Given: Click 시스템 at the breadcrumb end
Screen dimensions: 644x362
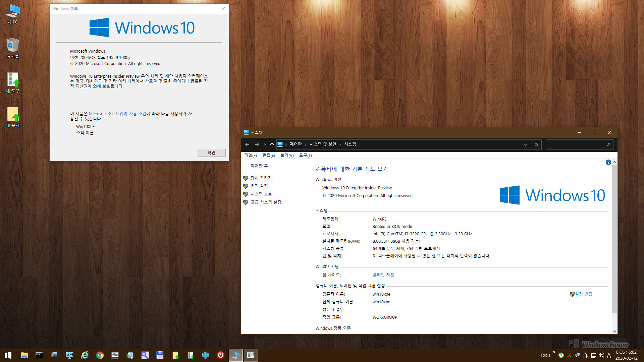Looking at the screenshot, I should point(350,144).
